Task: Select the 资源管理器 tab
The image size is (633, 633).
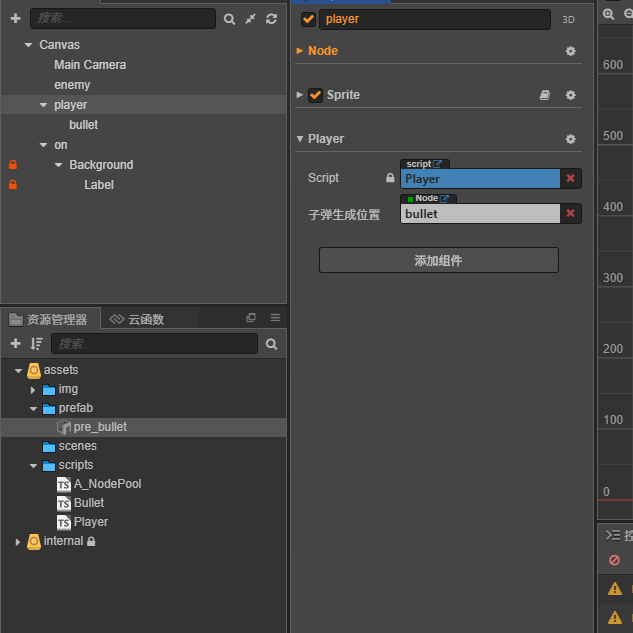Action: (50, 319)
